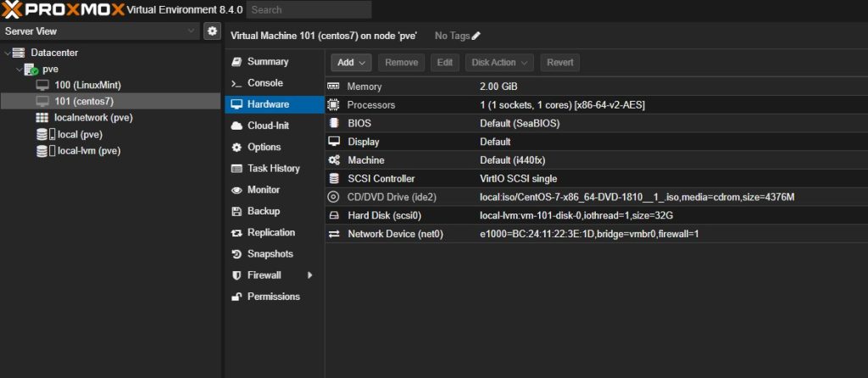
Task: Click the Display monitor icon
Action: (333, 142)
